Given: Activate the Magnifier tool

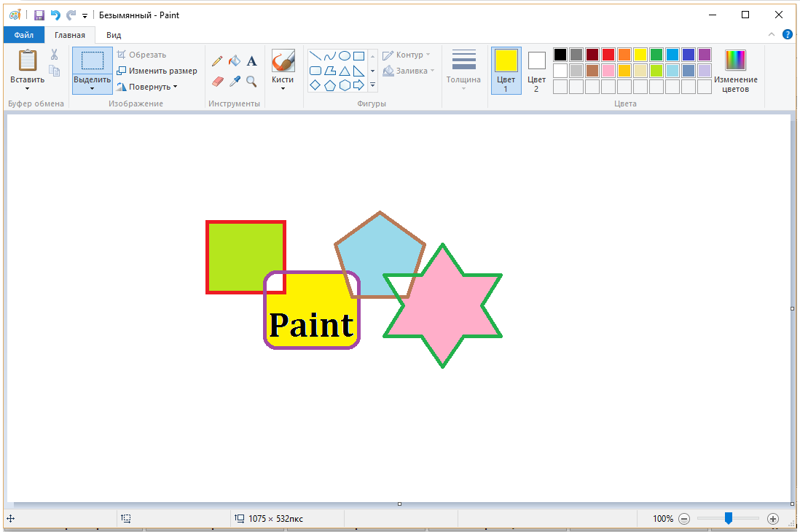Looking at the screenshot, I should (251, 81).
